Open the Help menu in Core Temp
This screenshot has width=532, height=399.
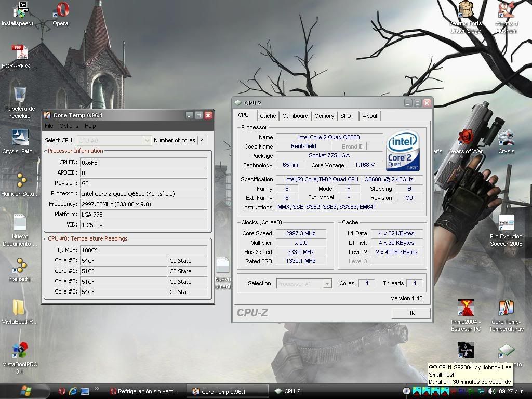(x=90, y=126)
